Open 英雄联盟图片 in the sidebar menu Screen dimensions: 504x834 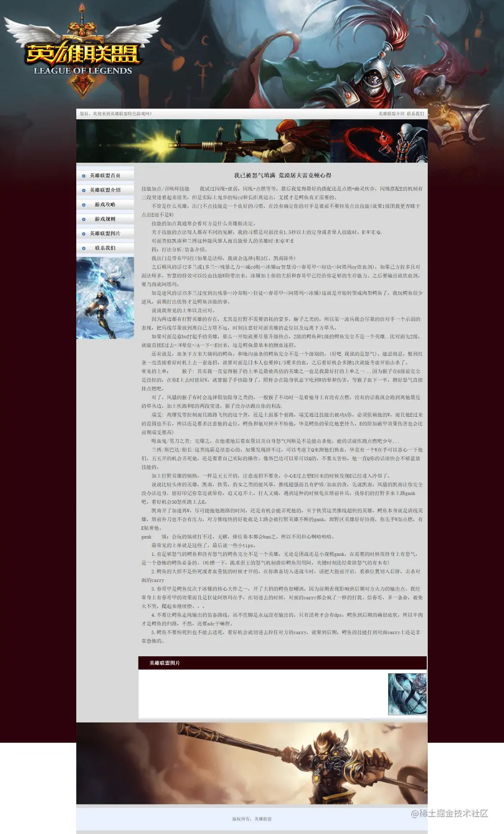pos(105,233)
